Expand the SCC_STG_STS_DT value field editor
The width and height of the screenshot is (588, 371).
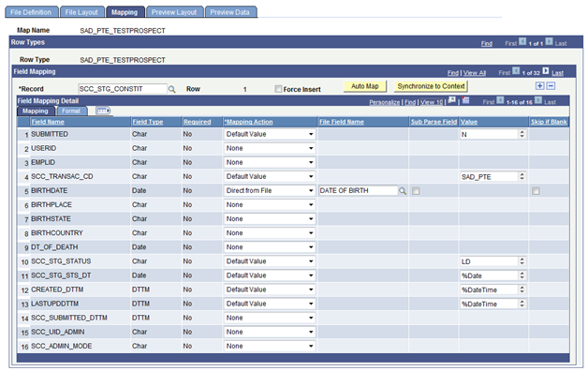tap(522, 275)
